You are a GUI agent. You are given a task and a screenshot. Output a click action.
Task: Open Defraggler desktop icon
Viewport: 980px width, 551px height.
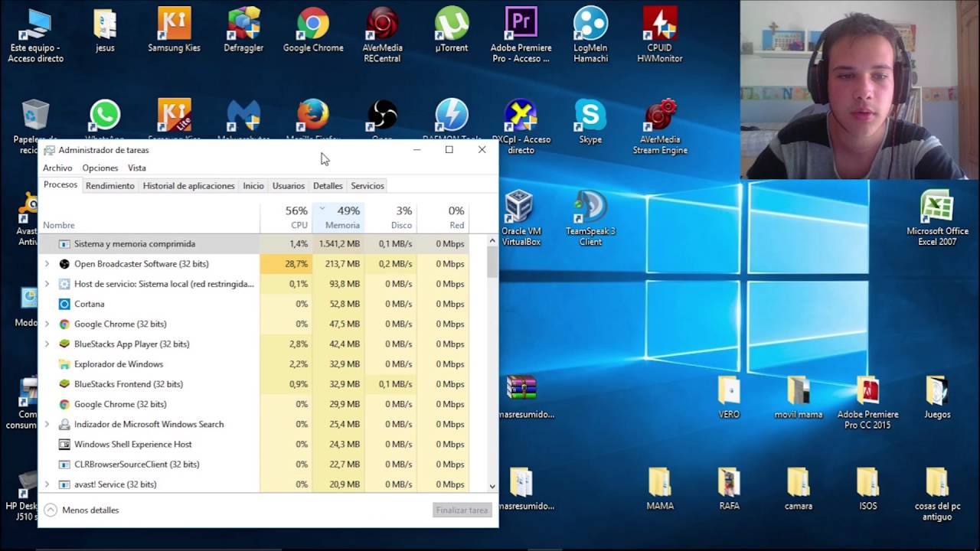coord(243,31)
